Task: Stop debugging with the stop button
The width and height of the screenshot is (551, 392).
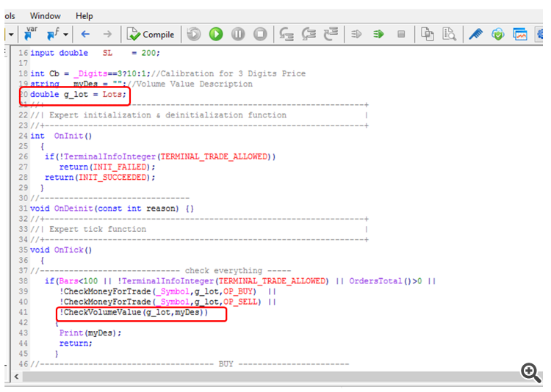Action: click(260, 34)
